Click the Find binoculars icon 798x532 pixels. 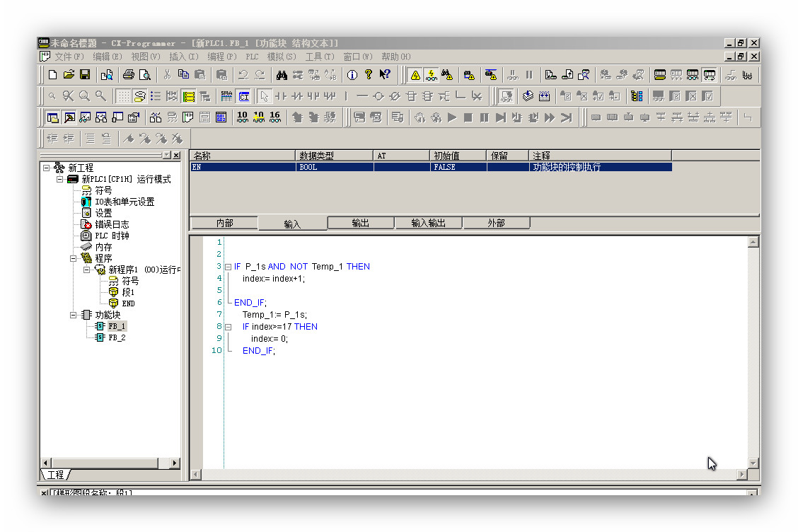pyautogui.click(x=282, y=75)
